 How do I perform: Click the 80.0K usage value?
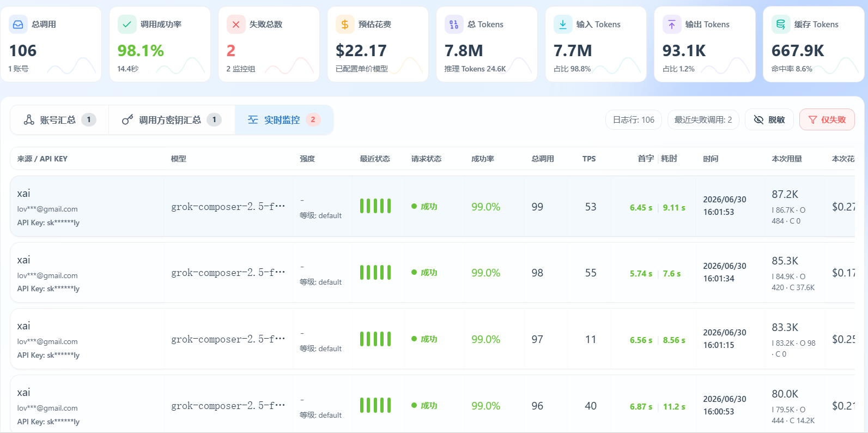click(785, 394)
